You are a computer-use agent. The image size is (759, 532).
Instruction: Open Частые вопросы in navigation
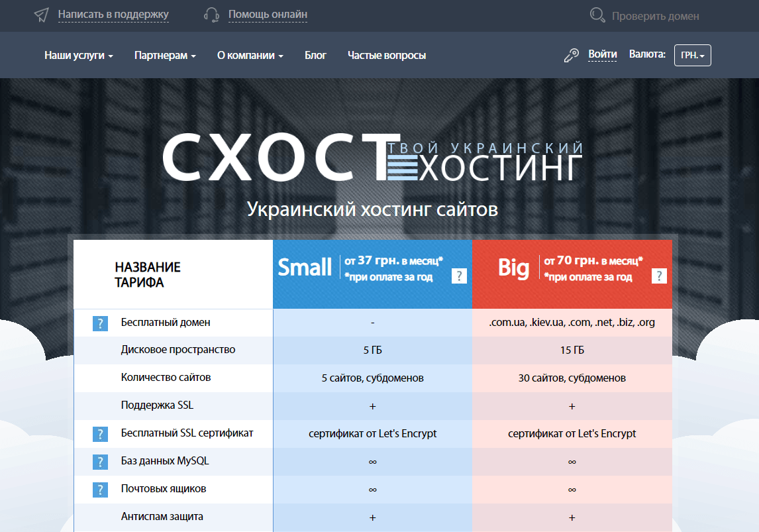pyautogui.click(x=387, y=56)
